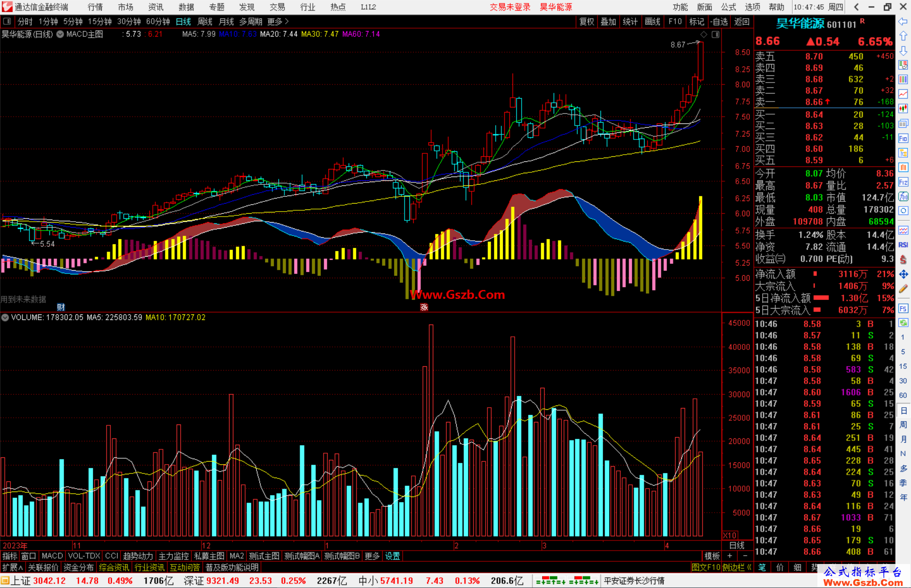The height and width of the screenshot is (588, 911).
Task: Click the 财 marker on the chart bottom
Action: (61, 307)
